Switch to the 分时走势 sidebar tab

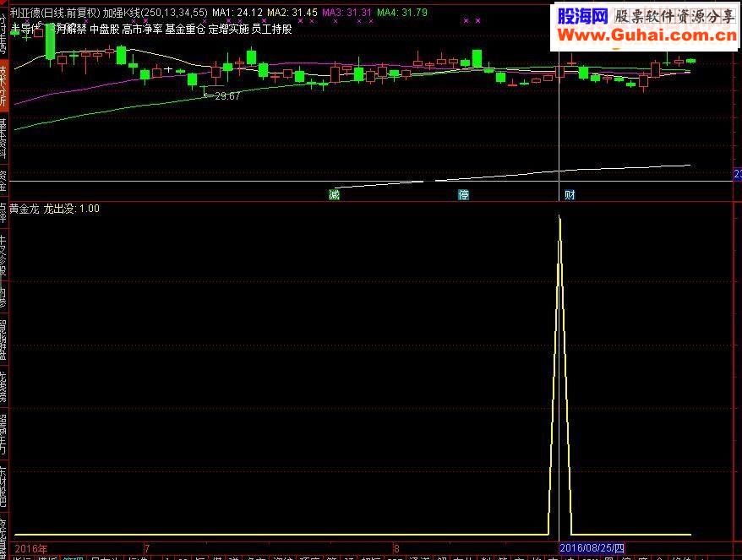coord(3,33)
